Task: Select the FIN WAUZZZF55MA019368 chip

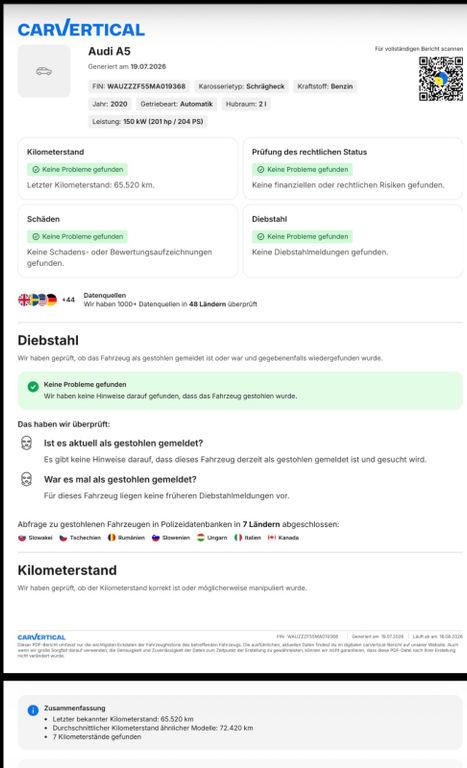Action: pyautogui.click(x=139, y=86)
